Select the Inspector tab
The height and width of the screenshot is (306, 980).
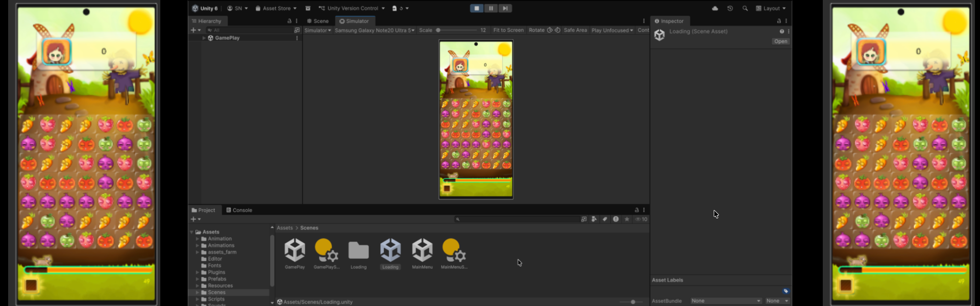[669, 21]
